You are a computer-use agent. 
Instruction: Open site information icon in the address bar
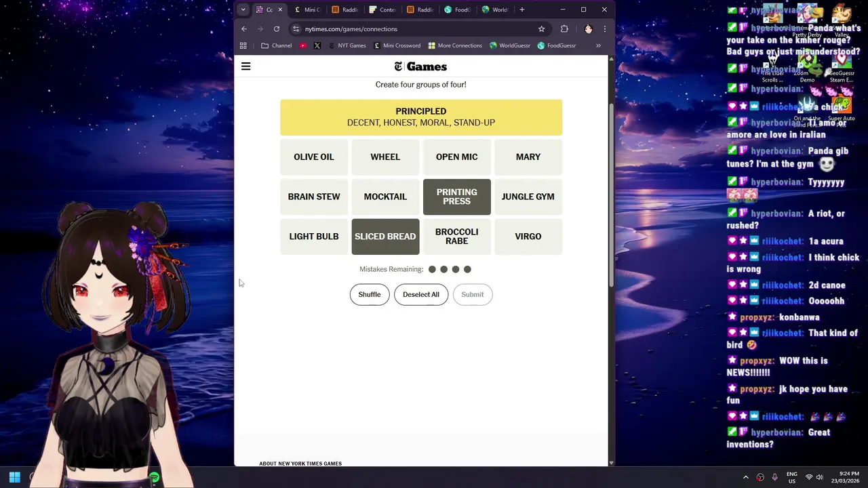point(296,29)
